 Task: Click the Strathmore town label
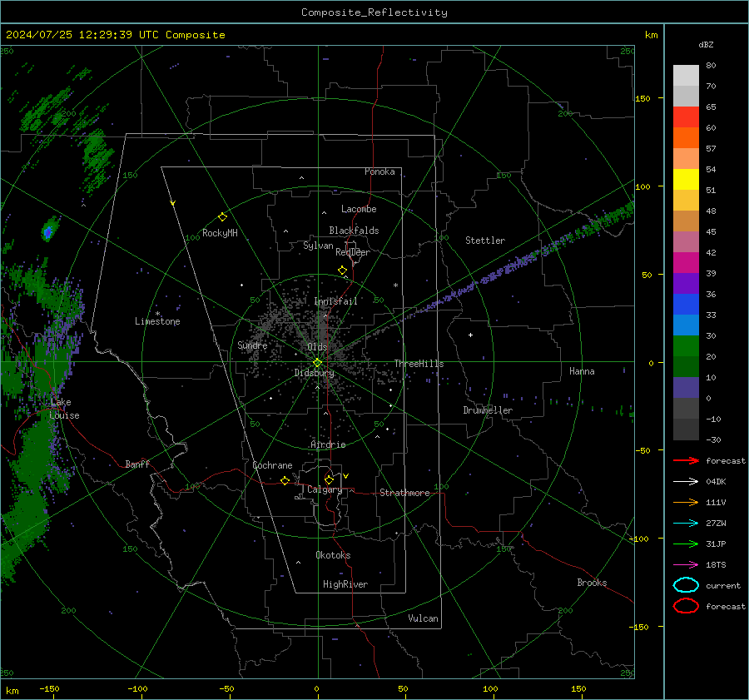[404, 493]
